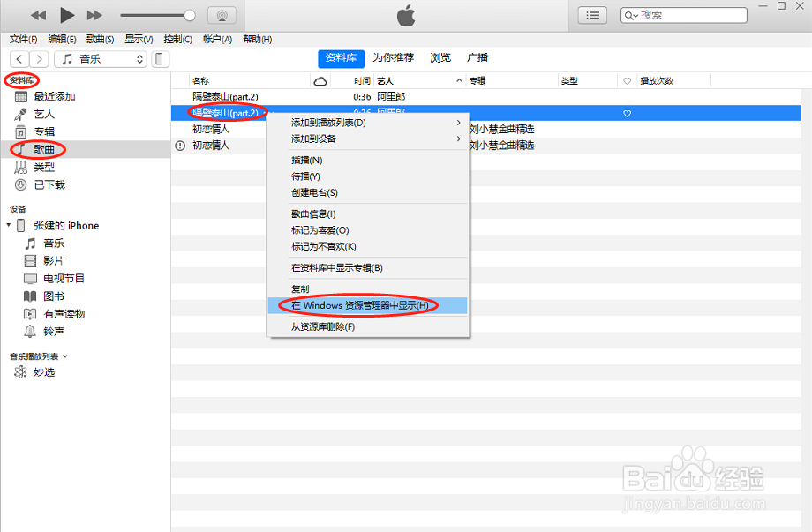Select 张建的 iPhone device
812x532 pixels.
click(x=66, y=226)
